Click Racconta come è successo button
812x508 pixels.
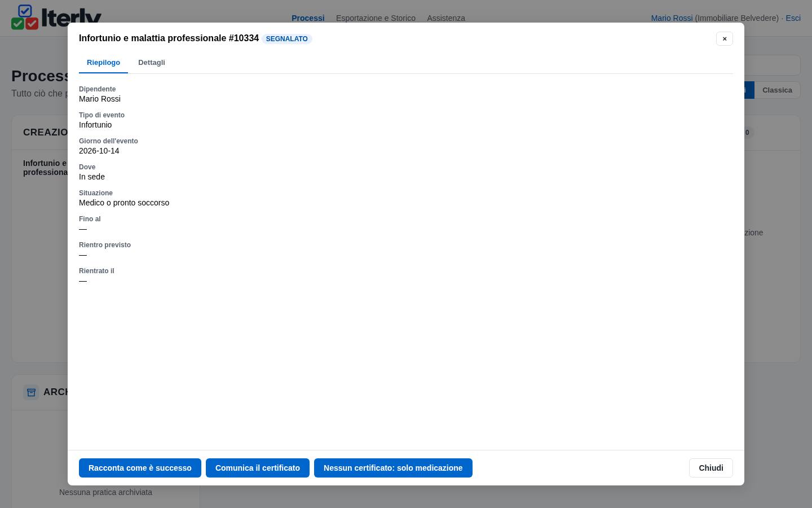pyautogui.click(x=140, y=468)
